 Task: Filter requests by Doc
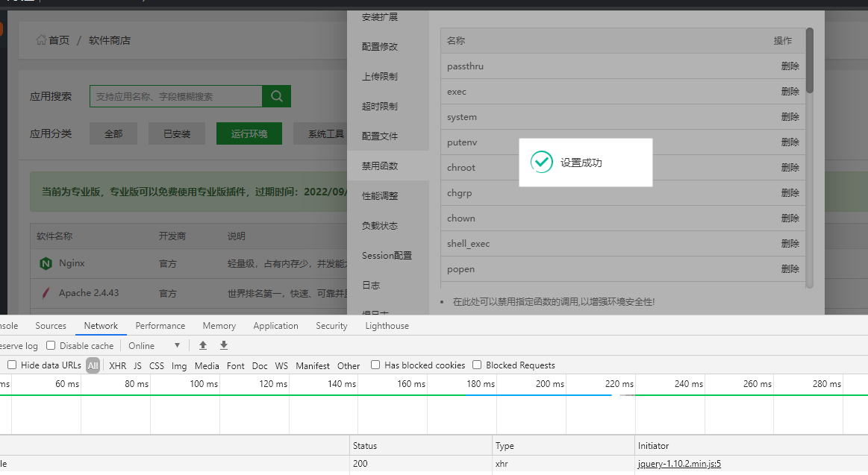click(x=260, y=365)
